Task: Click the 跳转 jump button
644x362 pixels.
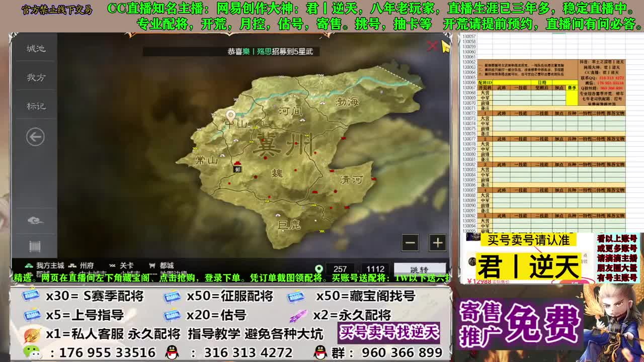Action: click(x=420, y=269)
